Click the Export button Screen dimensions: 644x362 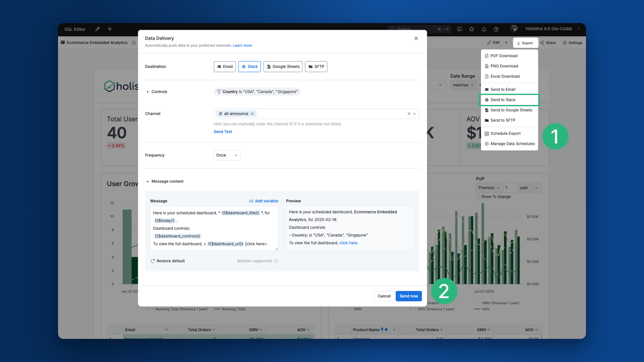[x=525, y=43]
